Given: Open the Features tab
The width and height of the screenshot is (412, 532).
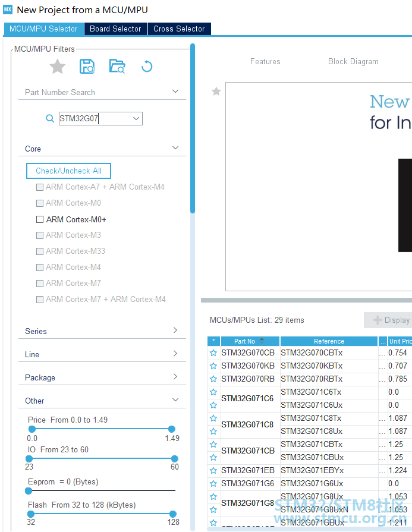Looking at the screenshot, I should click(265, 61).
